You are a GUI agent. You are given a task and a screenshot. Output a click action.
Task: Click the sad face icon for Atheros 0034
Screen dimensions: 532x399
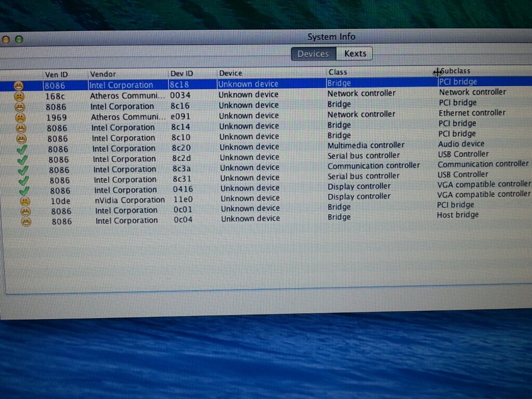pos(19,97)
